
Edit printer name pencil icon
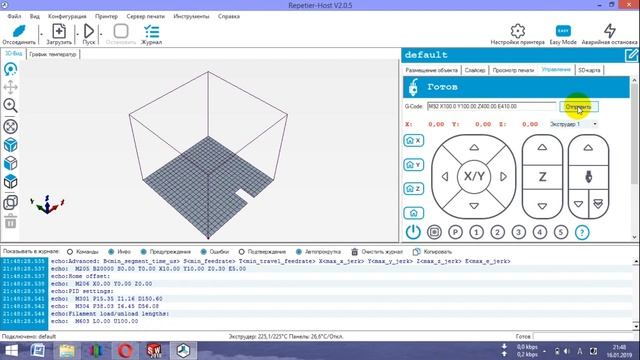631,55
